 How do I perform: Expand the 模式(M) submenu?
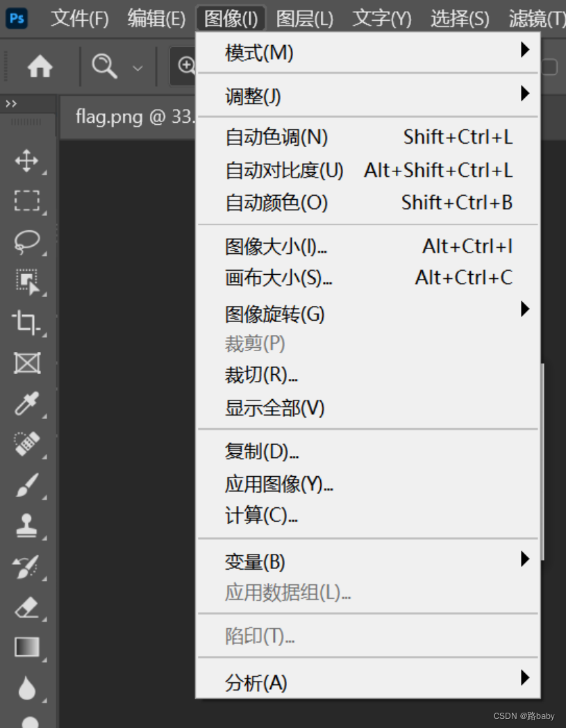(x=368, y=52)
